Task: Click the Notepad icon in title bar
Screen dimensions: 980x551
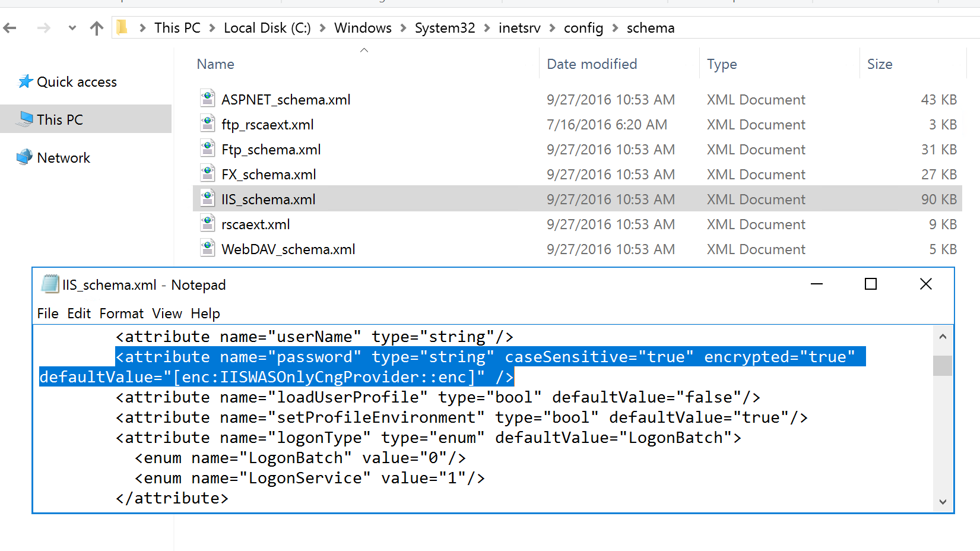Action: point(50,284)
